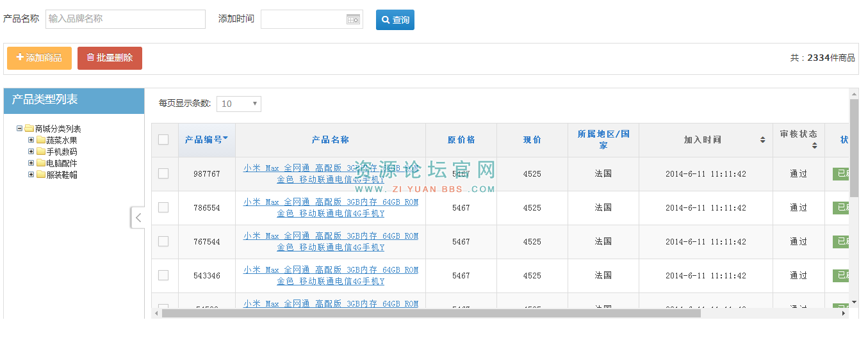Focus the 产品名称 brand name input
Viewport: 868px width, 352px height.
(x=126, y=19)
